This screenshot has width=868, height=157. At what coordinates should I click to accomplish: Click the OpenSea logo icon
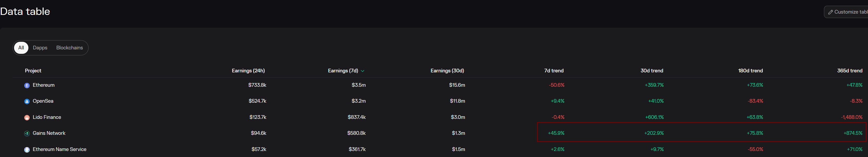pos(27,101)
